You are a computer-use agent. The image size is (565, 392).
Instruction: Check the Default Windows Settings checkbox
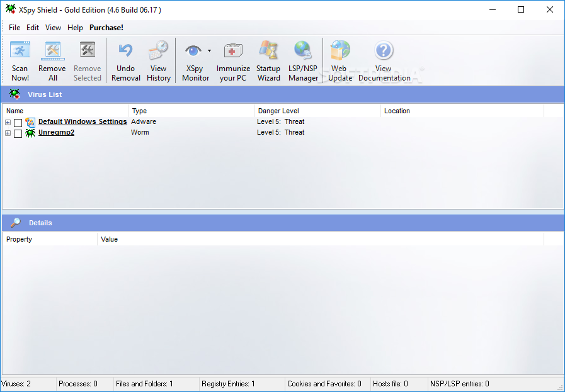(18, 123)
